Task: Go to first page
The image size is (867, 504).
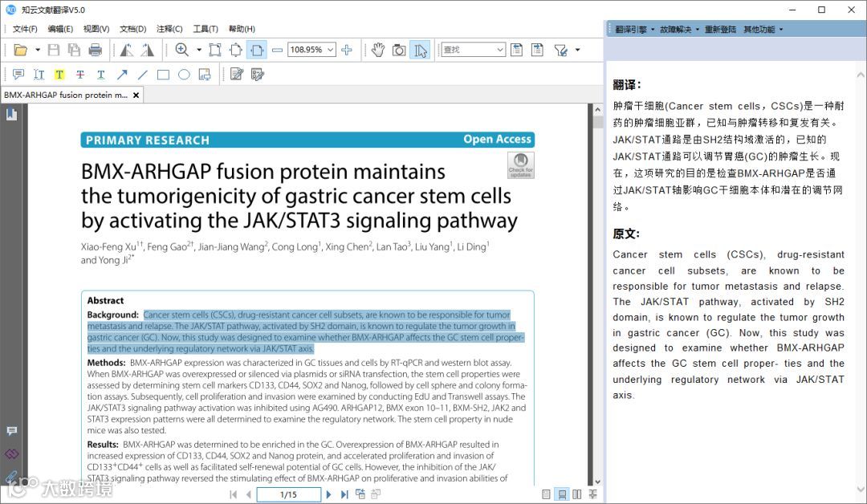Action: click(x=234, y=494)
